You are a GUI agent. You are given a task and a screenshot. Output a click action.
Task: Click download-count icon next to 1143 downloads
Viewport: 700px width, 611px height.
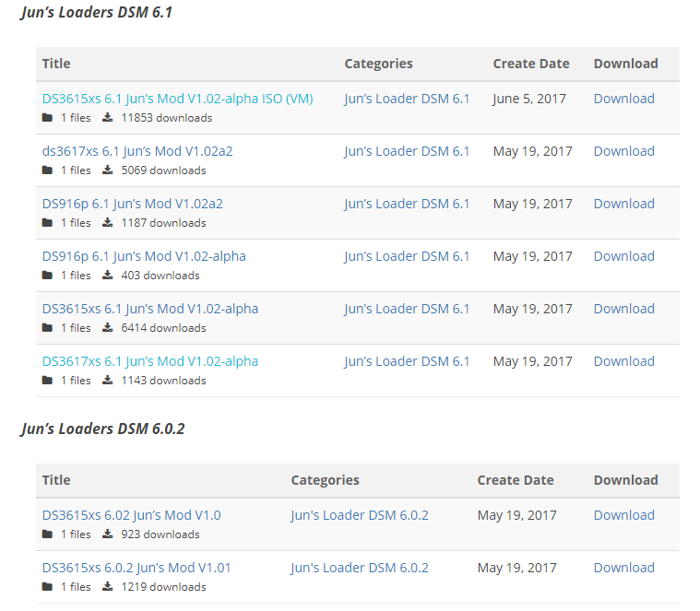click(108, 380)
